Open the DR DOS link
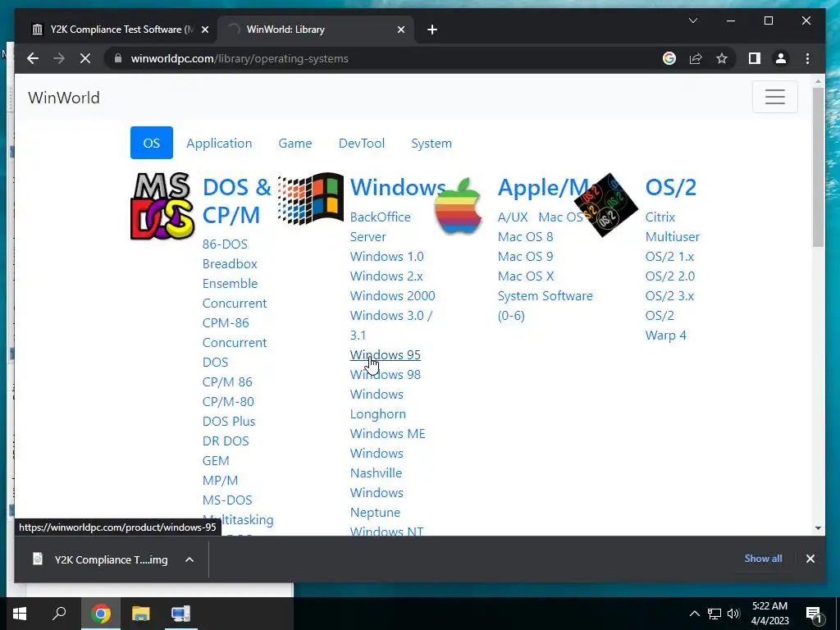Screen dimensions: 840x630 pos(226,441)
